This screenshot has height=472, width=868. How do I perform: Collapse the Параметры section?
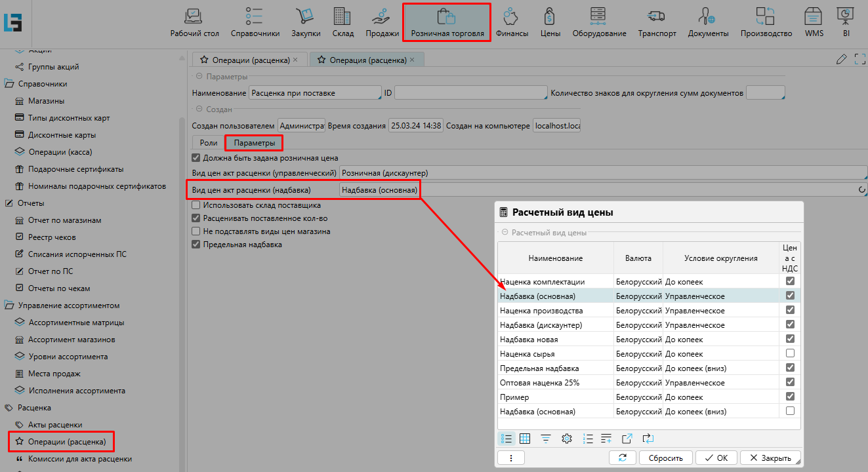(199, 77)
